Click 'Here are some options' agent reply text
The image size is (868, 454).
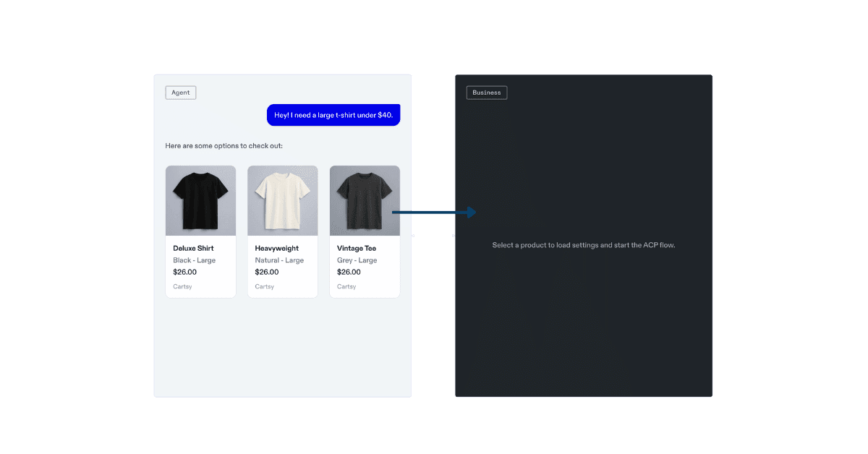224,146
